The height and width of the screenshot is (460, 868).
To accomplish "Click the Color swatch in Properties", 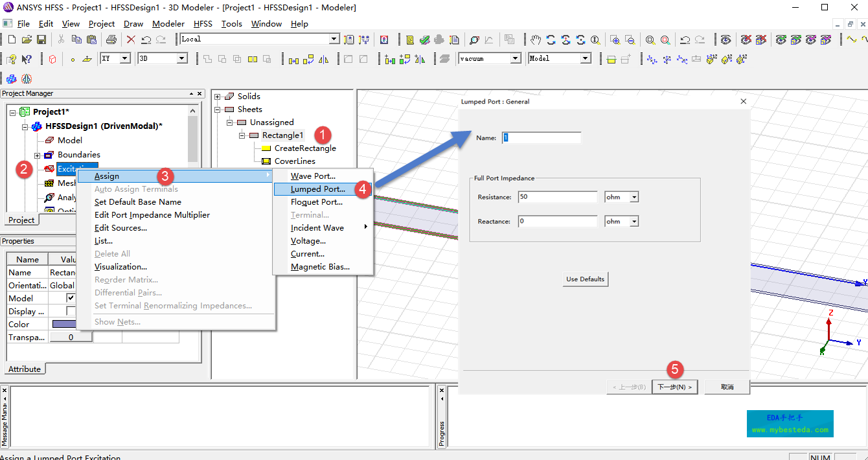I will pyautogui.click(x=63, y=324).
